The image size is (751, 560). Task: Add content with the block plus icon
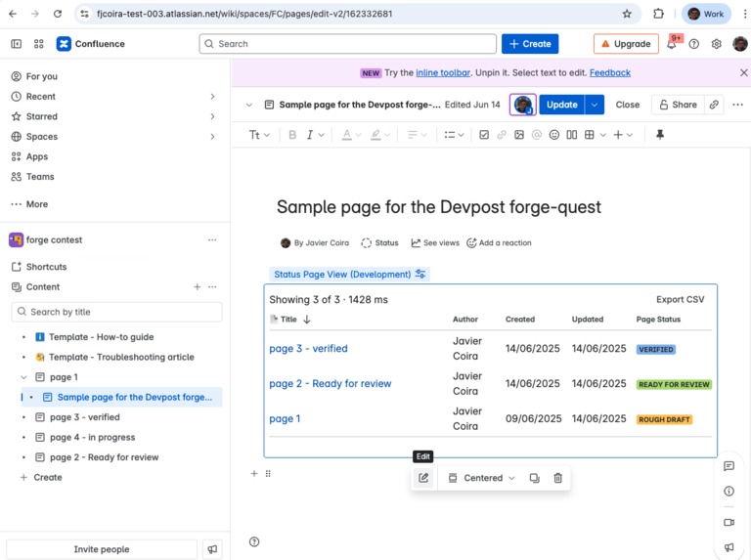(254, 474)
